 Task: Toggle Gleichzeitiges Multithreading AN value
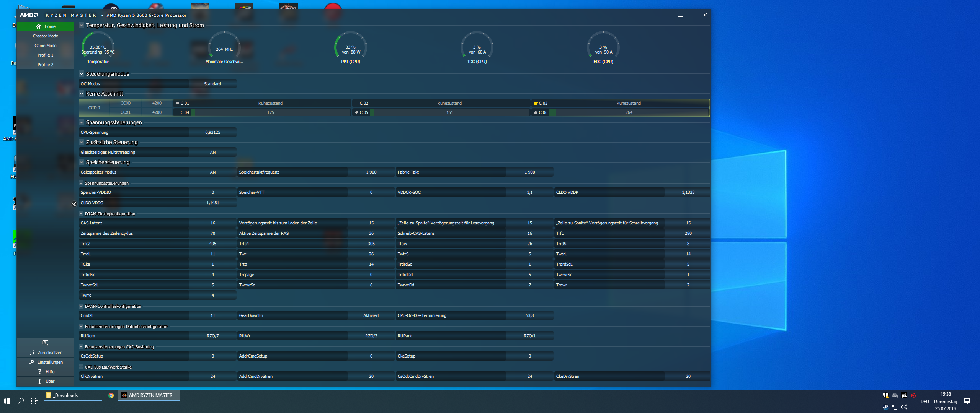pyautogui.click(x=212, y=152)
